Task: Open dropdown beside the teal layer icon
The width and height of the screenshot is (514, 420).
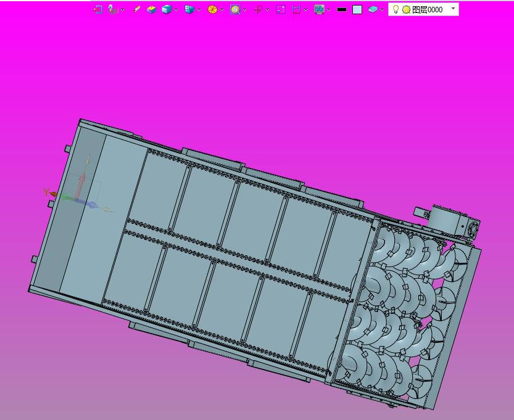Action: pyautogui.click(x=382, y=10)
